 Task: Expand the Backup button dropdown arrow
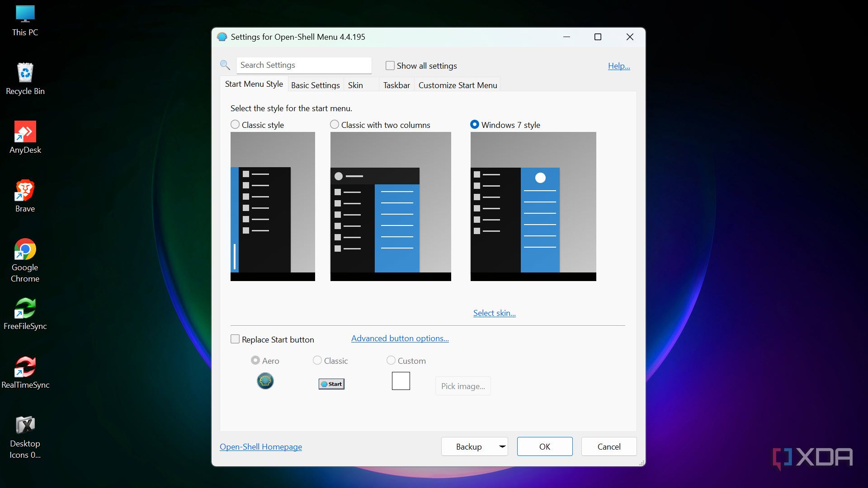point(502,446)
